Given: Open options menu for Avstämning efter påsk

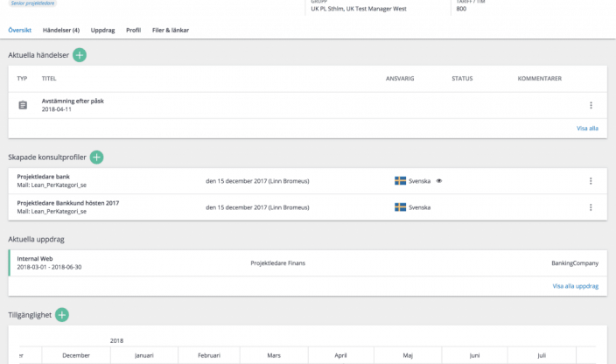Looking at the screenshot, I should pyautogui.click(x=591, y=105).
